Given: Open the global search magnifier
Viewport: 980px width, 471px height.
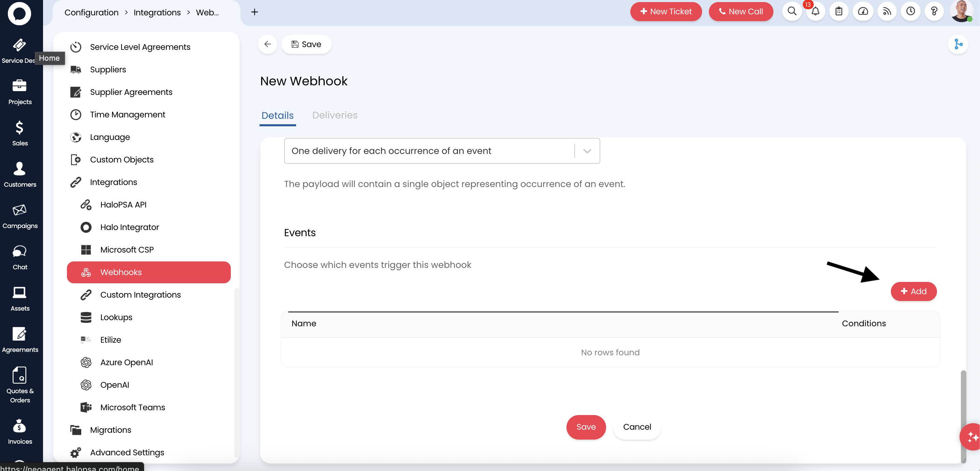Looking at the screenshot, I should (792, 11).
